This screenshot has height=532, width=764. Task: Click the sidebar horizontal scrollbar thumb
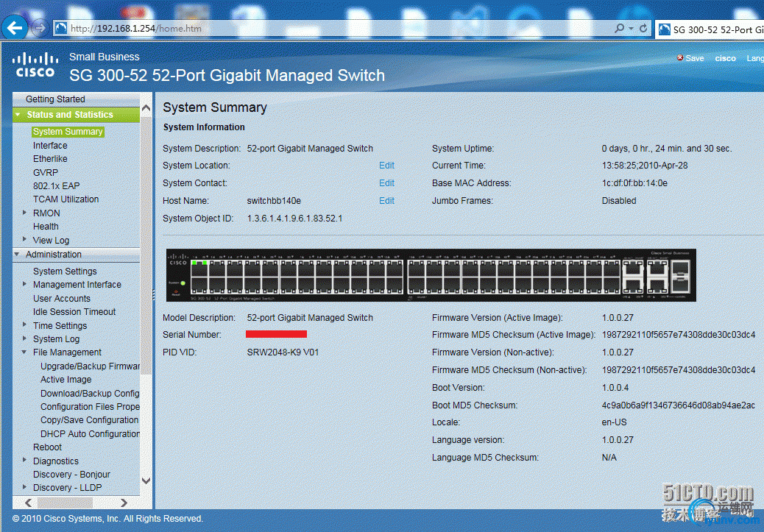pyautogui.click(x=65, y=503)
